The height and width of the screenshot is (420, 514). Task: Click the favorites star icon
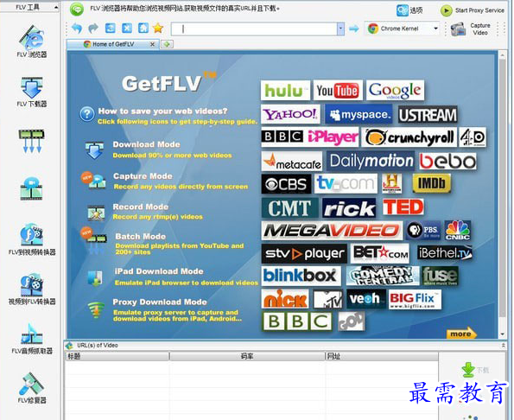click(x=158, y=29)
